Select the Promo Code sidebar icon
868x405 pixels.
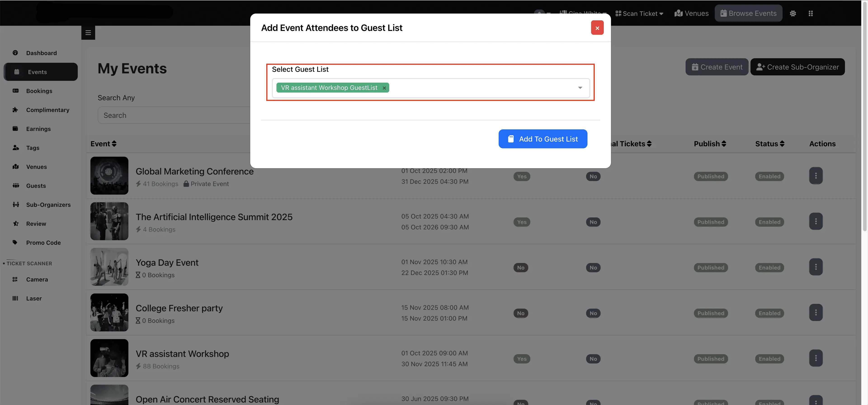[43, 242]
